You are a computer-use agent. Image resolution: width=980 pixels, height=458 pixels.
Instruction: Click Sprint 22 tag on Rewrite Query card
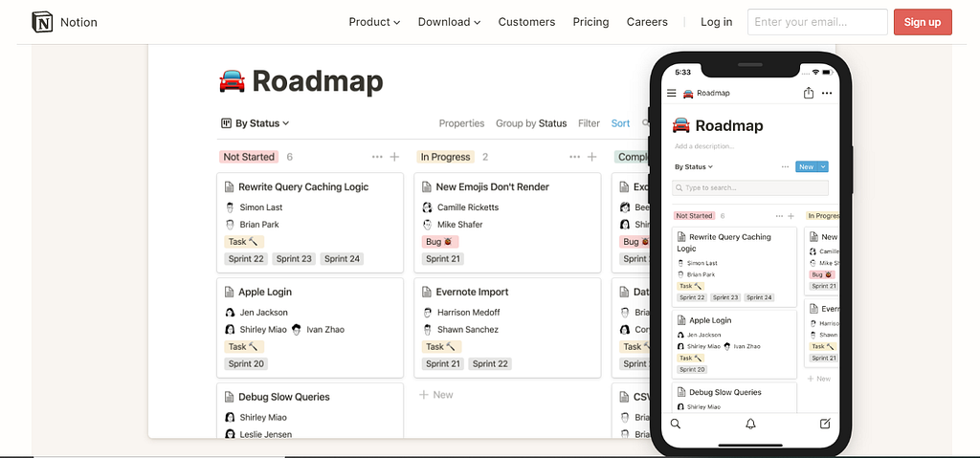pos(246,259)
